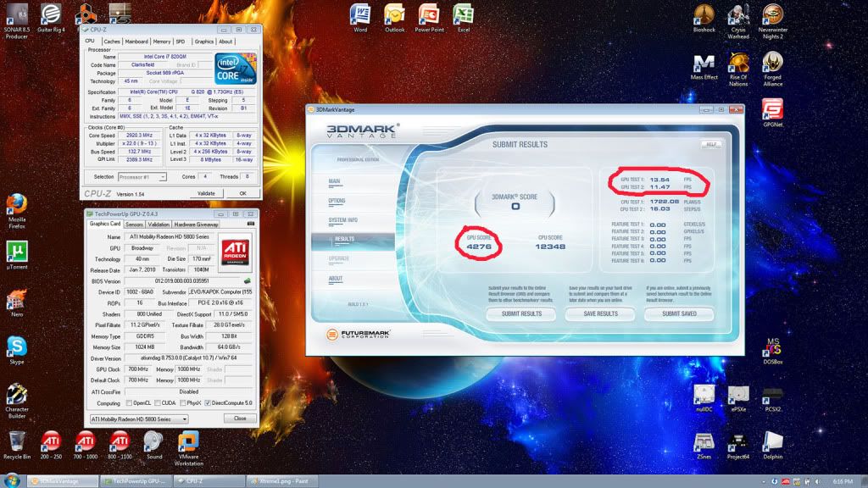The height and width of the screenshot is (488, 868).
Task: Open the Sound desktop shortcut
Action: (154, 446)
